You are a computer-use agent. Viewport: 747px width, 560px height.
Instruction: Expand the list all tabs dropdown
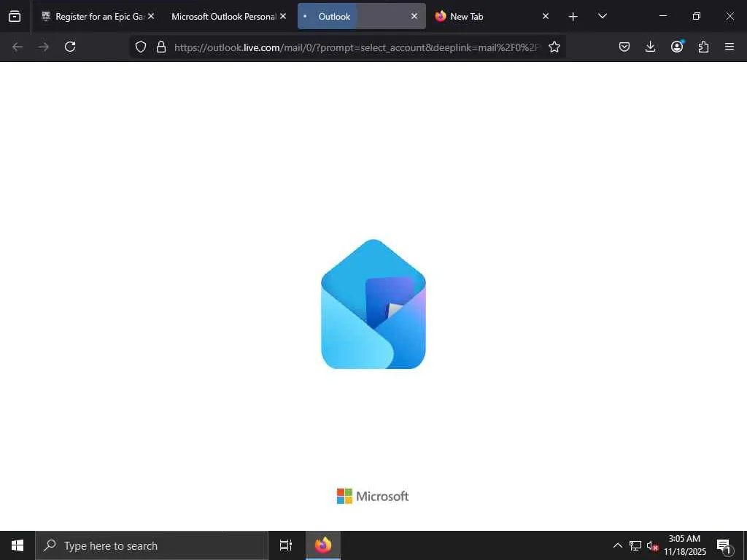(x=602, y=16)
